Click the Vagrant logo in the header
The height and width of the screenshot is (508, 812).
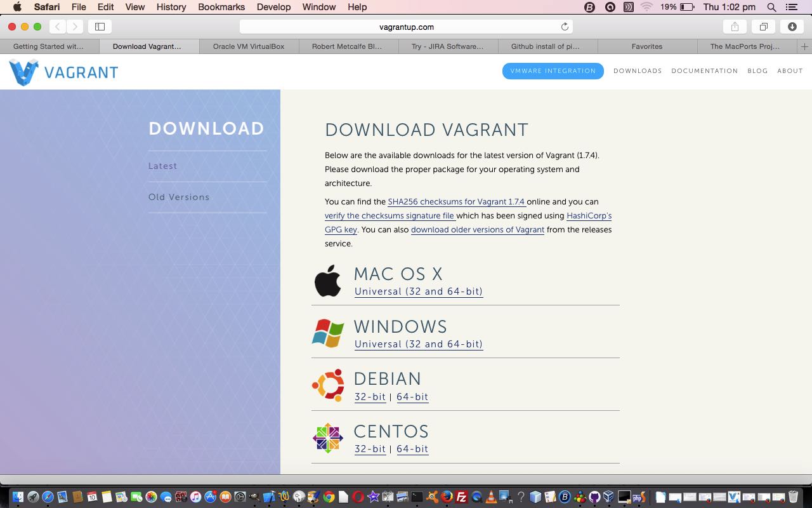click(x=63, y=72)
